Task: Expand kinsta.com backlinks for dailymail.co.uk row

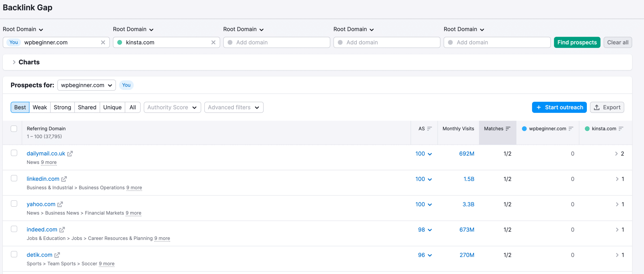Action: coord(616,154)
